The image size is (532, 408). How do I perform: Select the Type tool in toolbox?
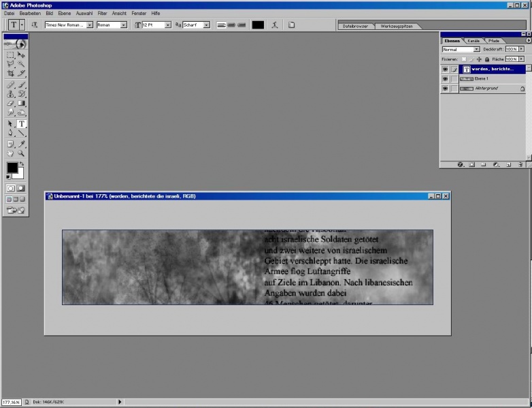[21, 124]
